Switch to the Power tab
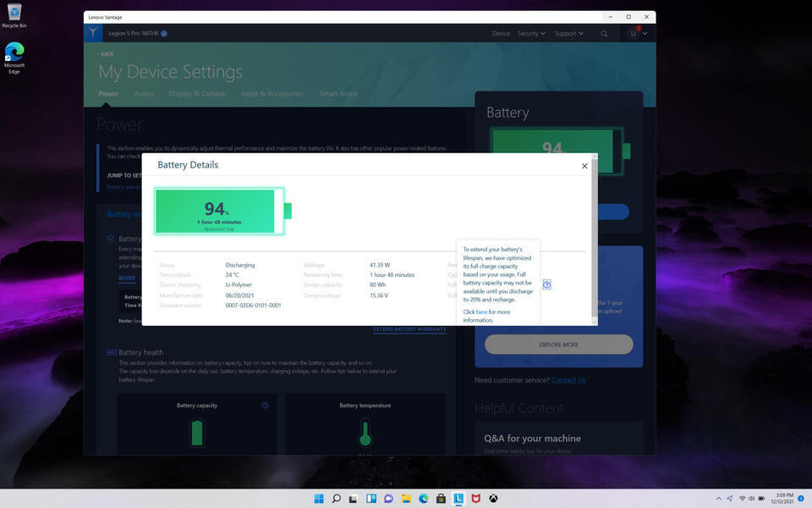The width and height of the screenshot is (812, 508). [x=108, y=94]
